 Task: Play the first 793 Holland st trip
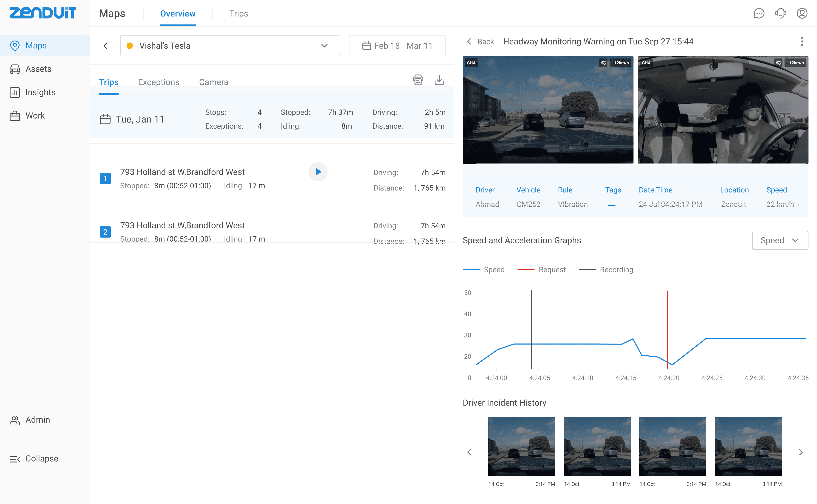click(x=318, y=172)
